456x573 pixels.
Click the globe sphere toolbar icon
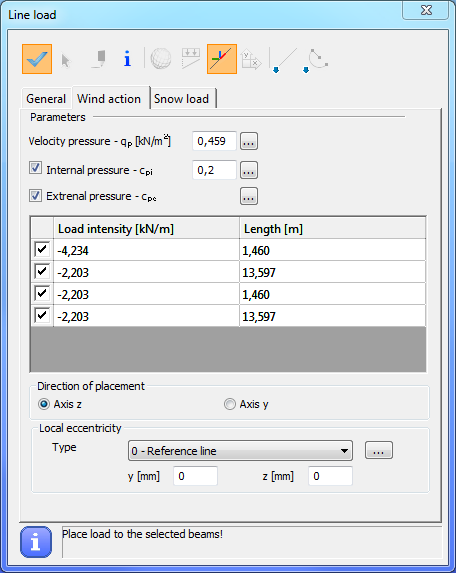click(x=161, y=58)
